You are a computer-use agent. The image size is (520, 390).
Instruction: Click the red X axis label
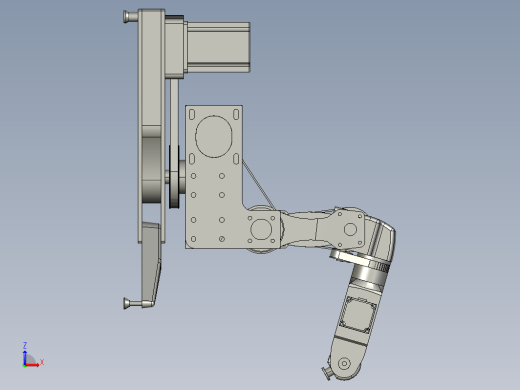coord(42,362)
